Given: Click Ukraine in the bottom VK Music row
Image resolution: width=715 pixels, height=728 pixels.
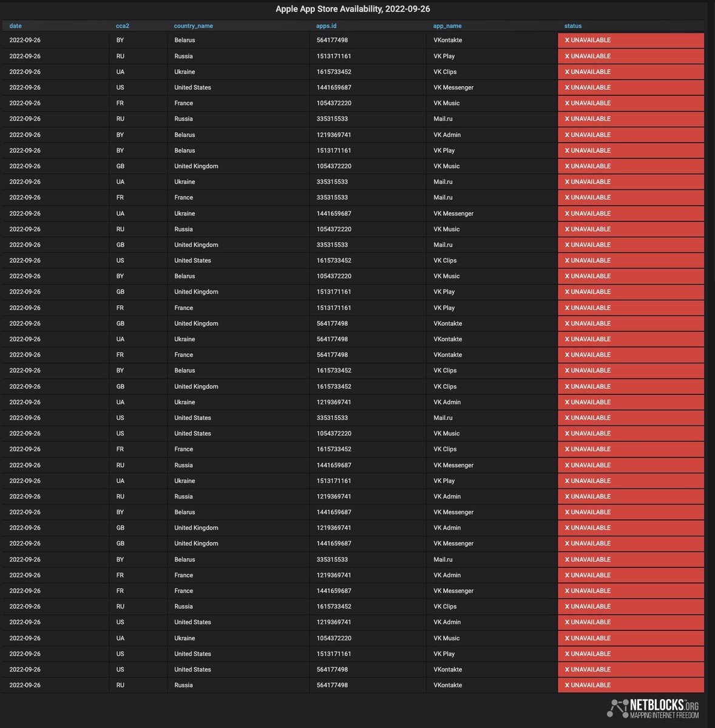Looking at the screenshot, I should tap(185, 638).
